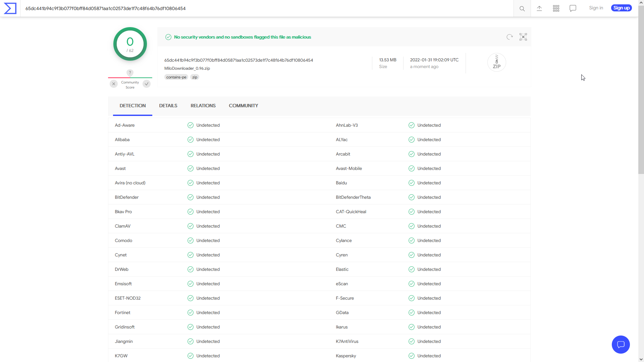Click the Fortinet vendor name
The height and width of the screenshot is (362, 644).
pos(122,313)
